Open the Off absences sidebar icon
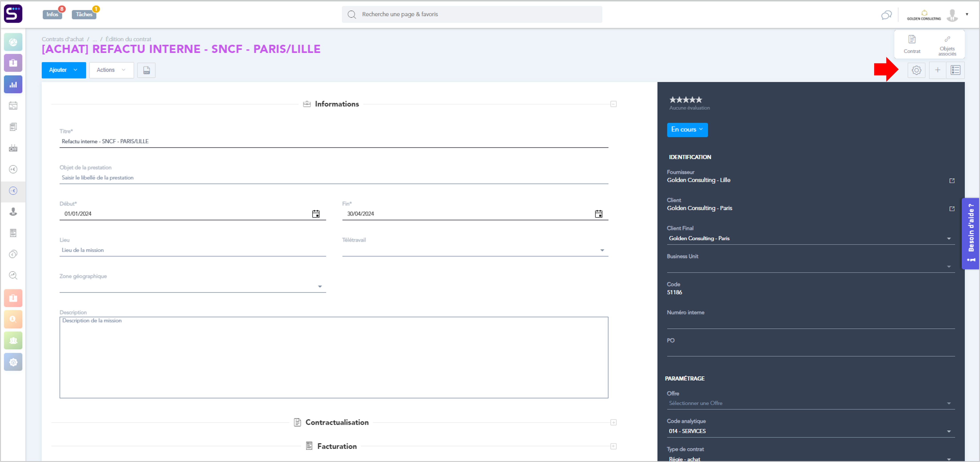Viewport: 980px width, 462px height. pos(13,148)
